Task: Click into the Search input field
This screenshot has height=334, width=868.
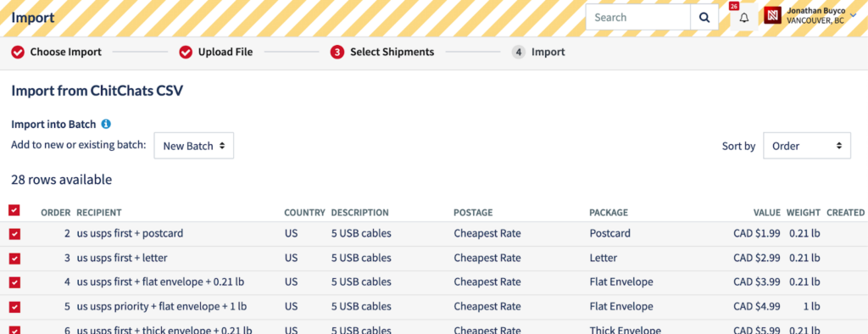Action: click(637, 17)
